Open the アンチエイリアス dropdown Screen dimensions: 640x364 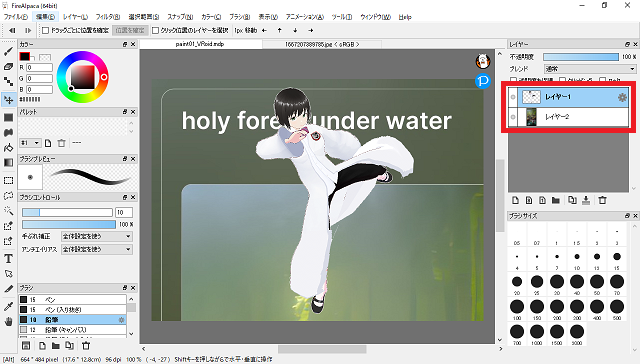[x=97, y=249]
